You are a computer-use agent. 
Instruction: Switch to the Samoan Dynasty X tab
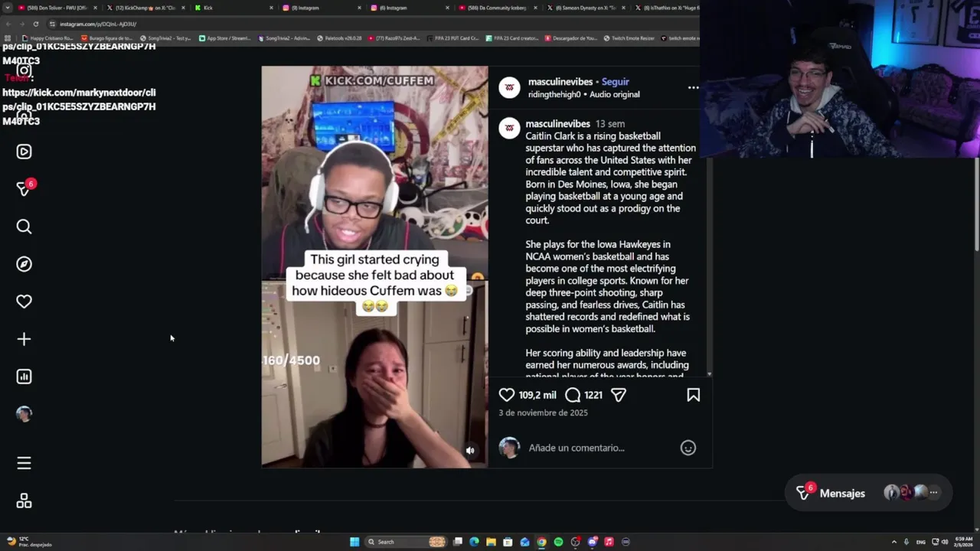pyautogui.click(x=586, y=8)
